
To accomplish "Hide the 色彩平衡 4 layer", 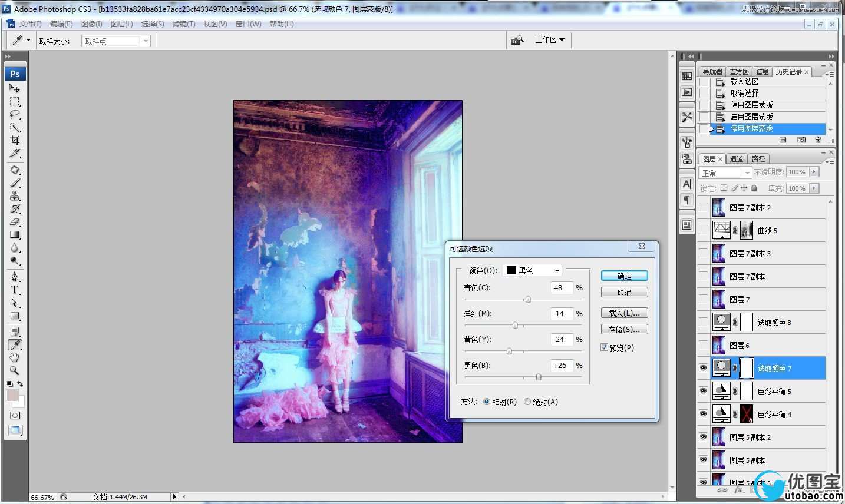I will [703, 414].
